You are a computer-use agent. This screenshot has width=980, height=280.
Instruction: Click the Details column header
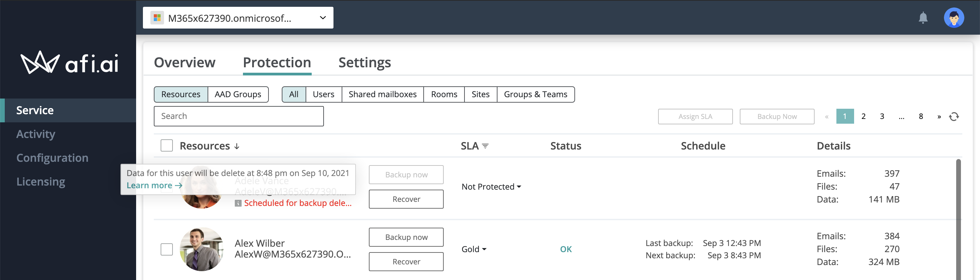tap(833, 146)
